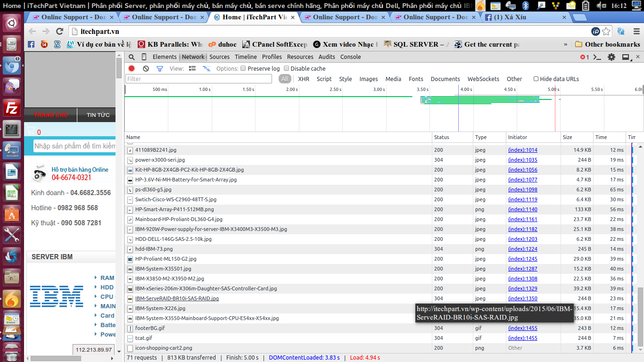The width and height of the screenshot is (644, 362).
Task: Open the Console panel tab
Action: (x=350, y=57)
